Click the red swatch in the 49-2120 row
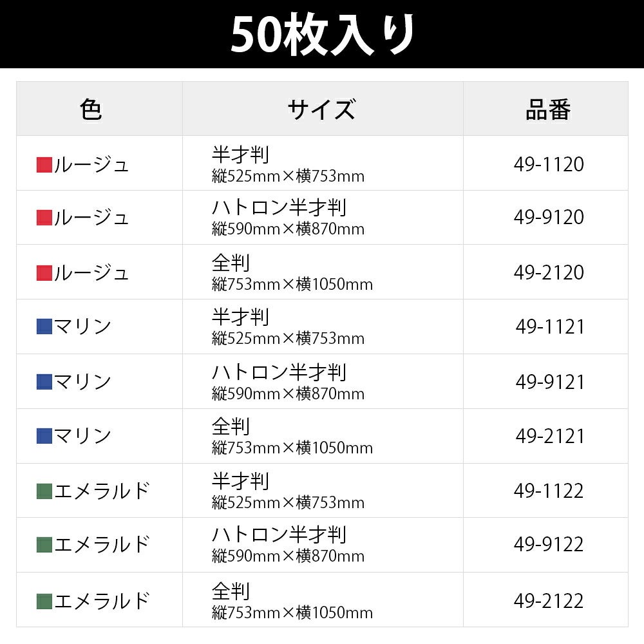The image size is (644, 644). [44, 273]
